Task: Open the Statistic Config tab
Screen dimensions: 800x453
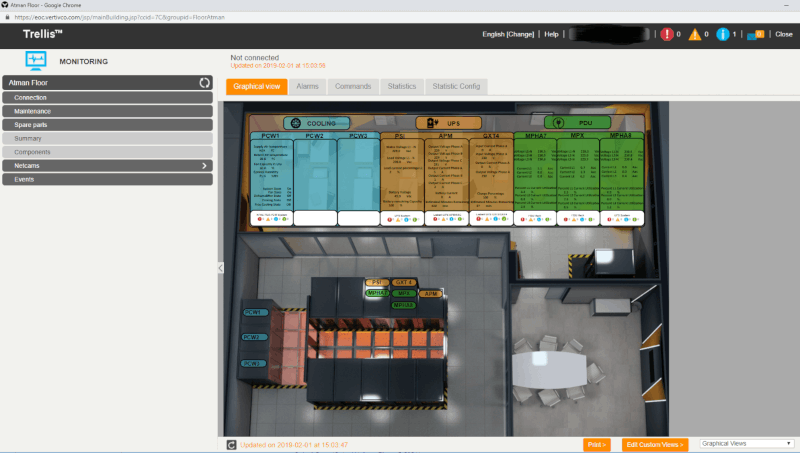Action: [x=456, y=87]
